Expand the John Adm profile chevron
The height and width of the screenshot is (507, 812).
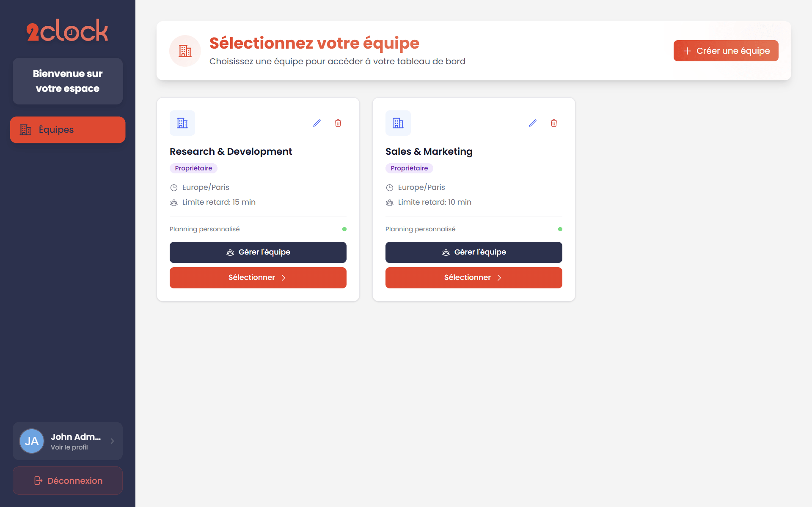pyautogui.click(x=112, y=441)
